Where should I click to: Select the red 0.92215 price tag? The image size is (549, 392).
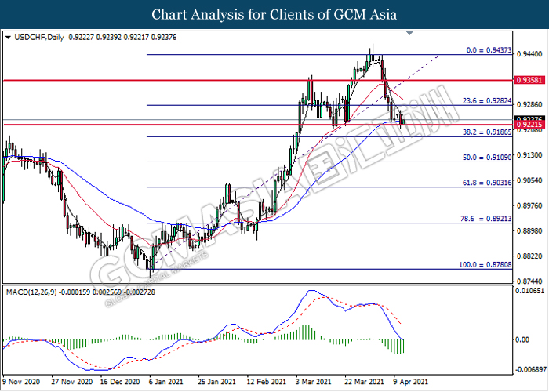(x=525, y=125)
